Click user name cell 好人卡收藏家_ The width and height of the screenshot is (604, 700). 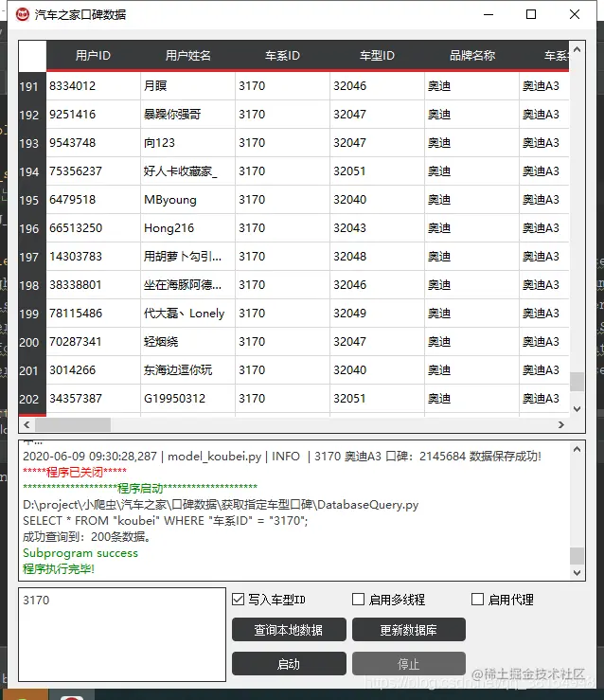pos(187,171)
